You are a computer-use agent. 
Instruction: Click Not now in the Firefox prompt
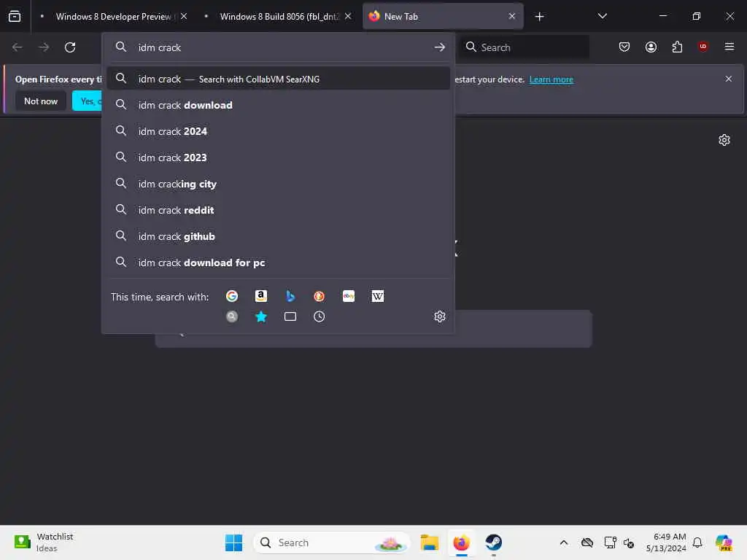click(x=41, y=101)
